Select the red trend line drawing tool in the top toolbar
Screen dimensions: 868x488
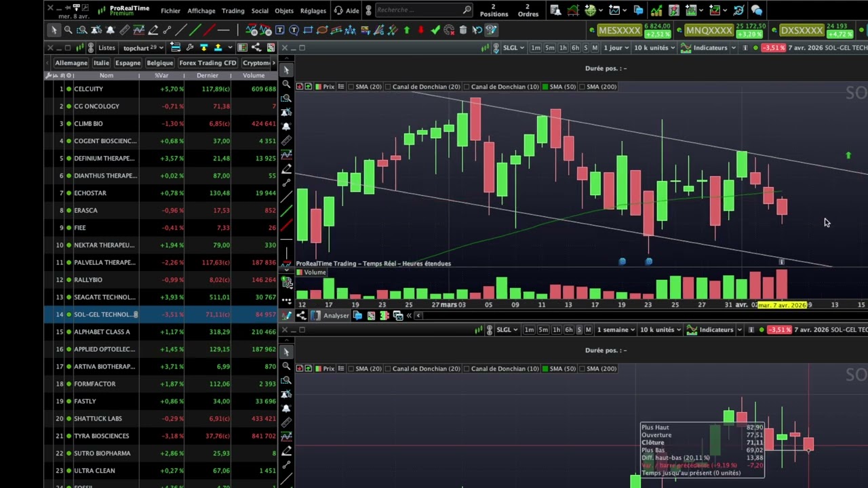pos(210,30)
